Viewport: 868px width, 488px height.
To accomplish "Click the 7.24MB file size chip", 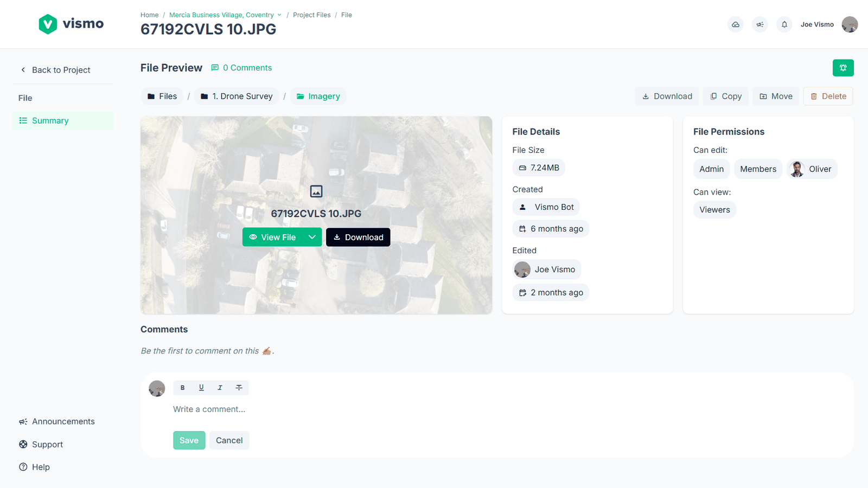I will coord(539,168).
